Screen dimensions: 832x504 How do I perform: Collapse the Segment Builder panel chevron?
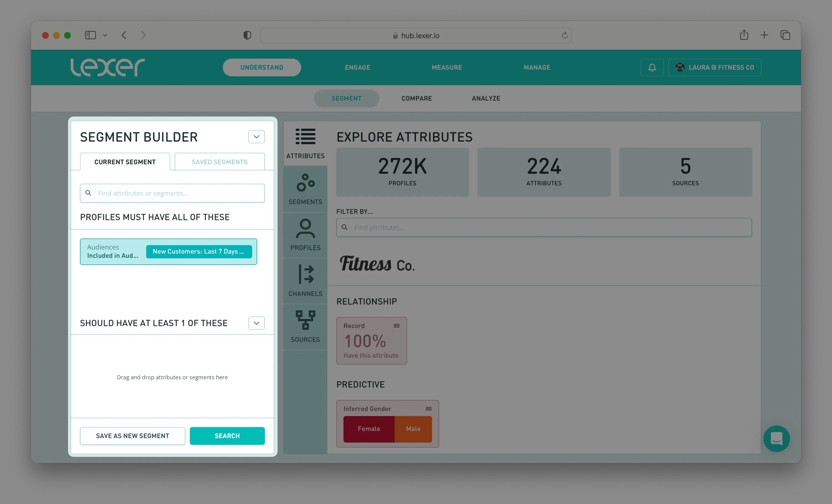256,137
